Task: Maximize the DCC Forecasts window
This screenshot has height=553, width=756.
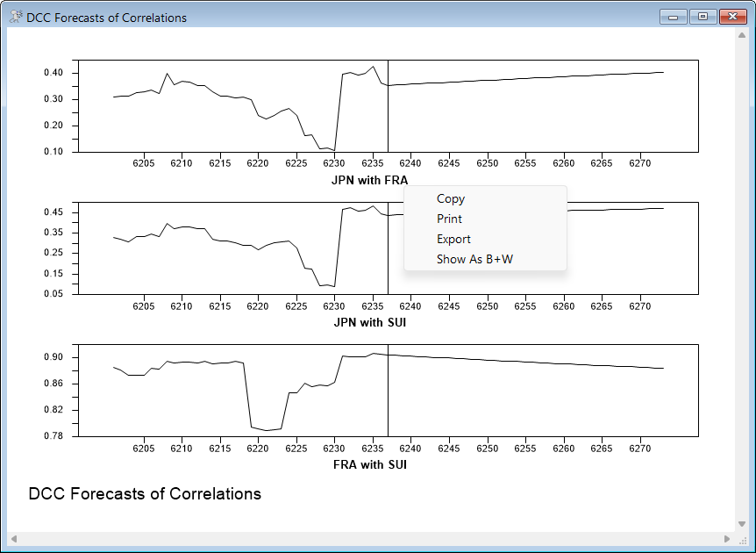Action: coord(703,17)
